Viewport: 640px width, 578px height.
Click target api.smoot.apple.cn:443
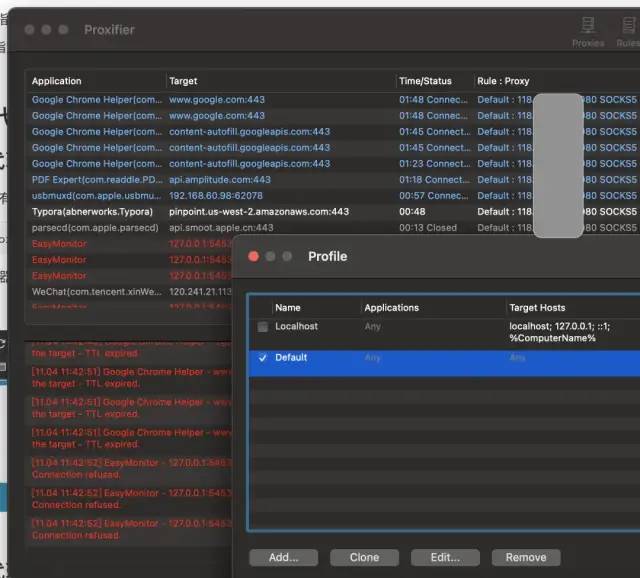click(221, 227)
